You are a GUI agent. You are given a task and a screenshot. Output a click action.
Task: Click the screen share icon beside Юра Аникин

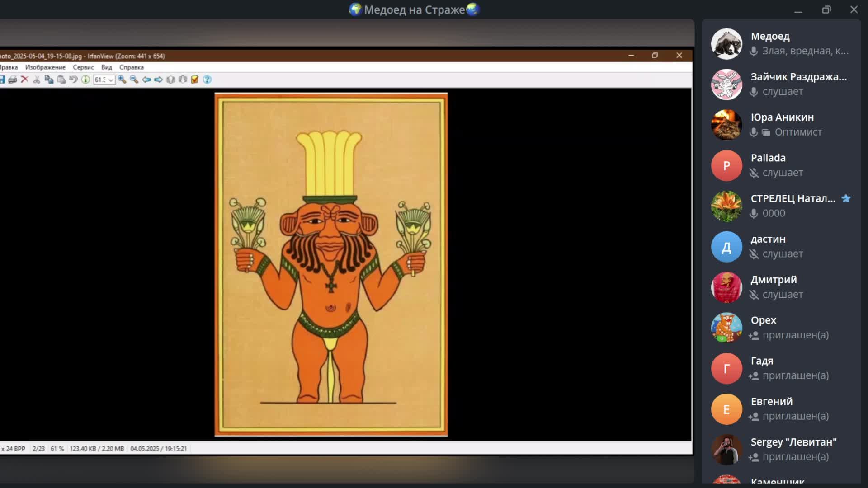point(766,132)
